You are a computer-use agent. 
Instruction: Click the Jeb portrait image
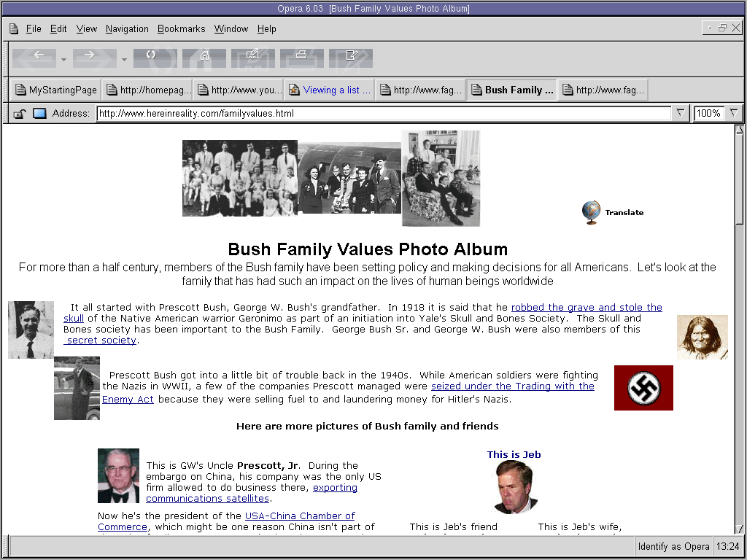click(x=514, y=487)
